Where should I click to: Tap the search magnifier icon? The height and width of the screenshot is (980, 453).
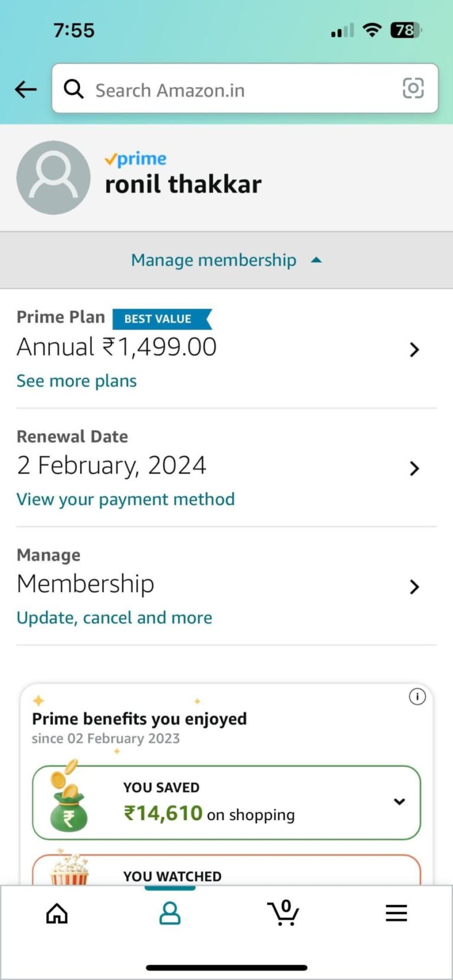tap(74, 89)
